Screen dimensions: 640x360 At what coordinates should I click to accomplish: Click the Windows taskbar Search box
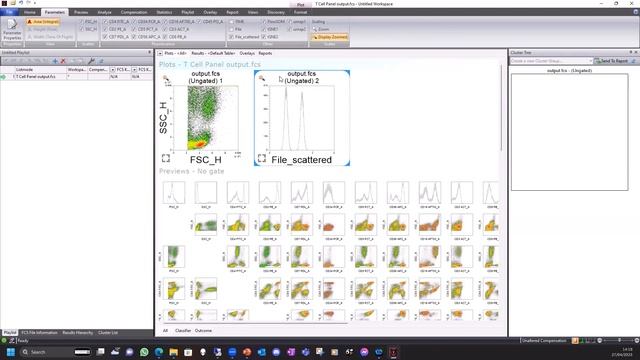(55, 352)
